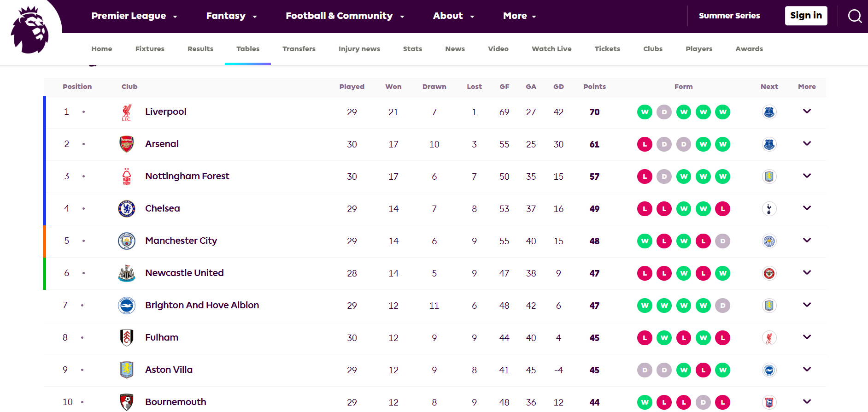868x412 pixels.
Task: Open Football & Community dropdown menu
Action: [x=345, y=16]
